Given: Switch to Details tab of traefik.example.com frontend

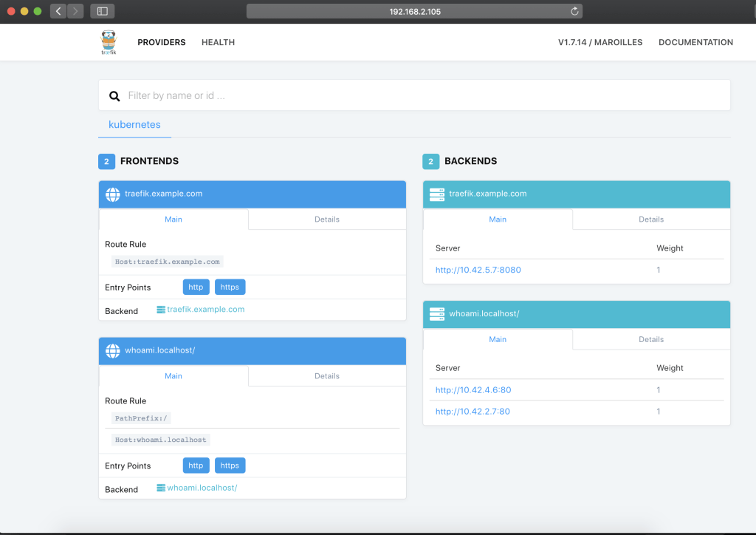Looking at the screenshot, I should coord(327,219).
